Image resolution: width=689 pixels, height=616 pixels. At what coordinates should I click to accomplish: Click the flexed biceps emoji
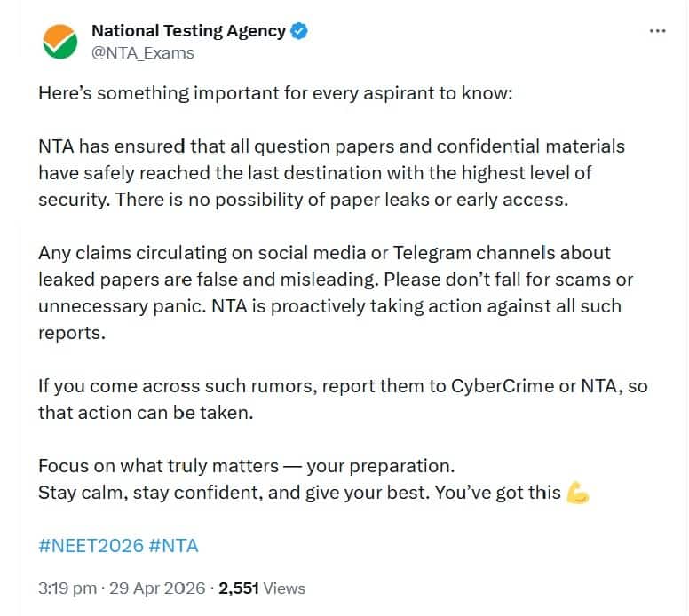pyautogui.click(x=578, y=493)
